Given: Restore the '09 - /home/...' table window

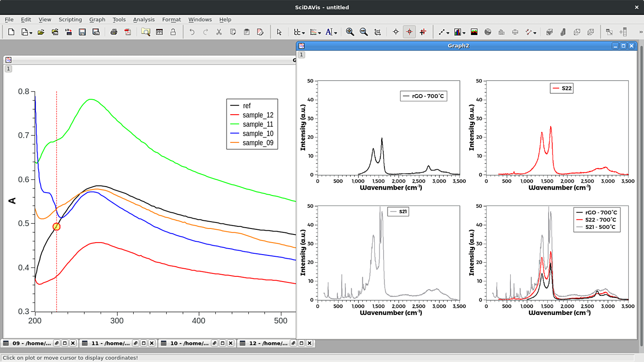Looking at the screenshot, I should (57, 343).
